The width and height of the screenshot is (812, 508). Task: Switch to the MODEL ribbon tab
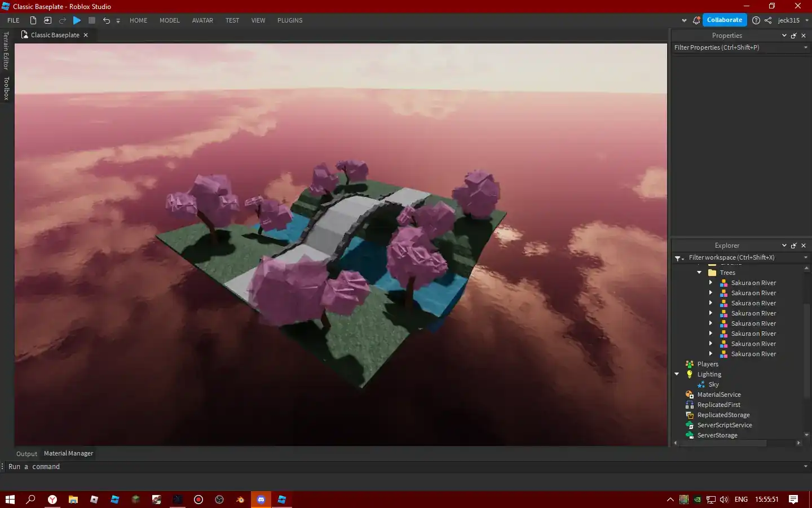[x=170, y=20]
